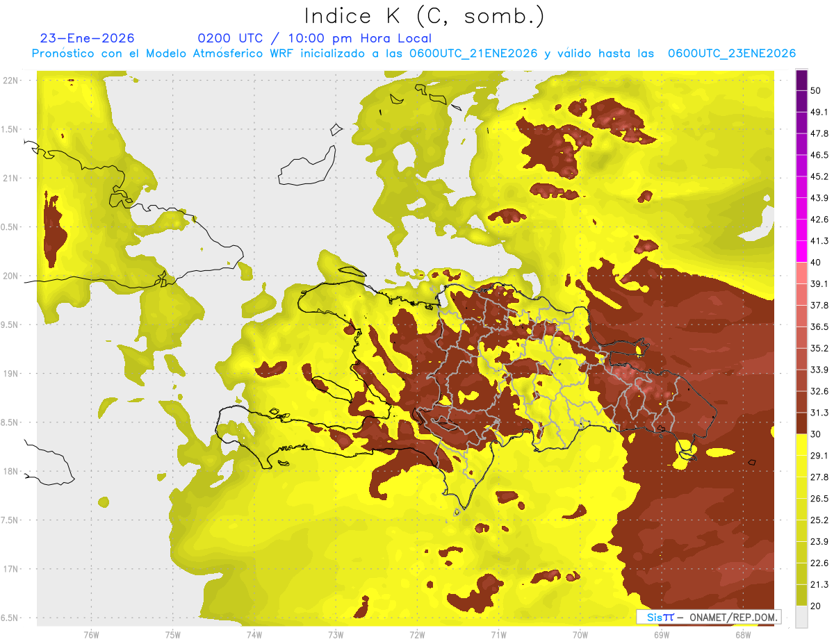Pick the light grey swatch below 20
This screenshot has height=644, width=834.
click(801, 617)
